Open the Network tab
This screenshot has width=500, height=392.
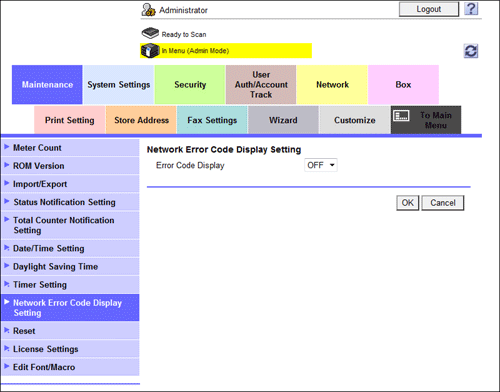click(x=332, y=85)
